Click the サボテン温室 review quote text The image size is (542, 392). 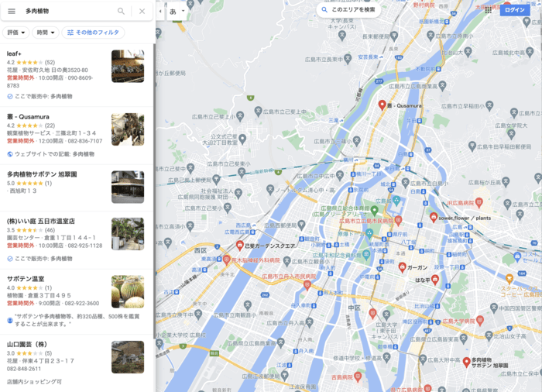pos(77,321)
